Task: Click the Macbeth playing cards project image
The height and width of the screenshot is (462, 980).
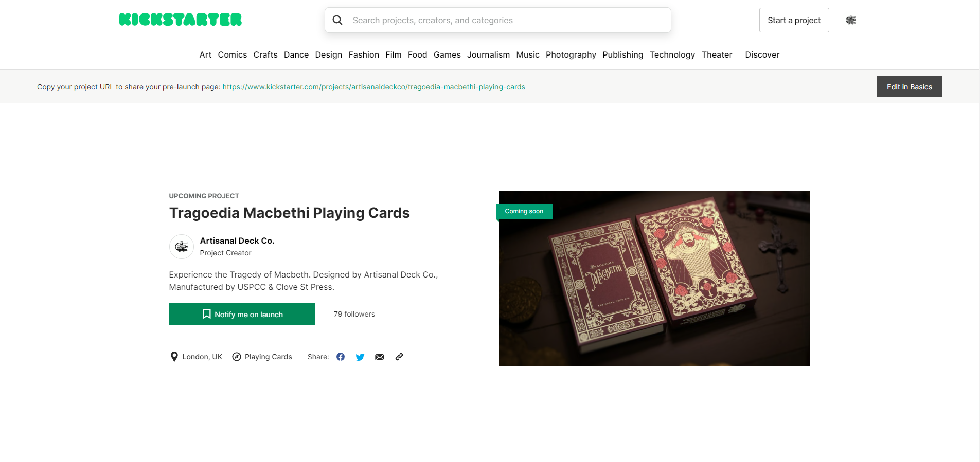Action: click(654, 279)
